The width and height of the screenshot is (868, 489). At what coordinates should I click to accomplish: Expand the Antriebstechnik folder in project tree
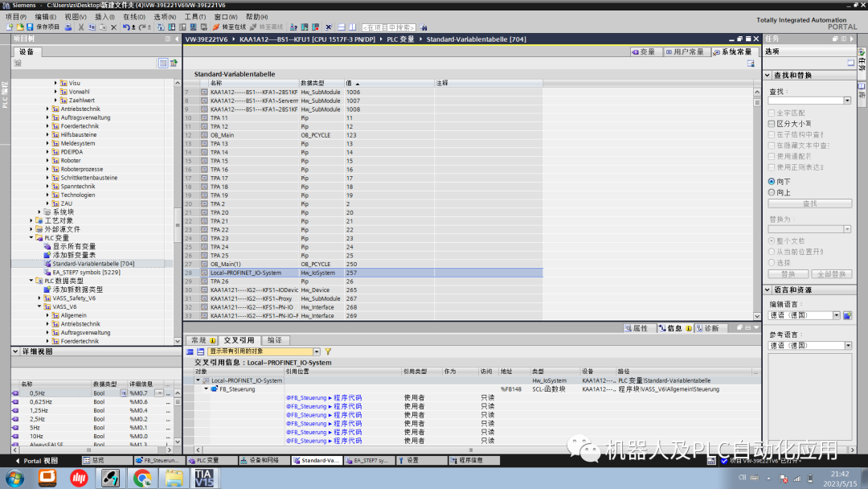[47, 109]
